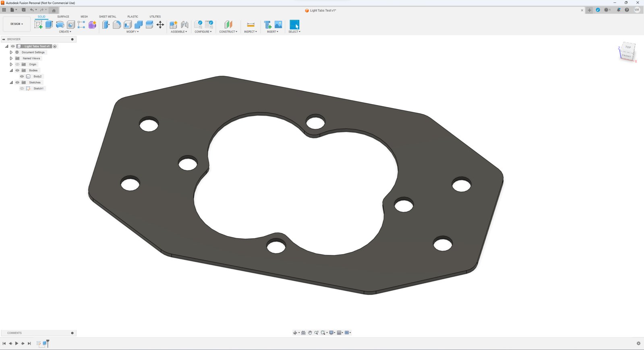The width and height of the screenshot is (644, 350).
Task: Toggle visibility of Bodies folder
Action: click(17, 70)
